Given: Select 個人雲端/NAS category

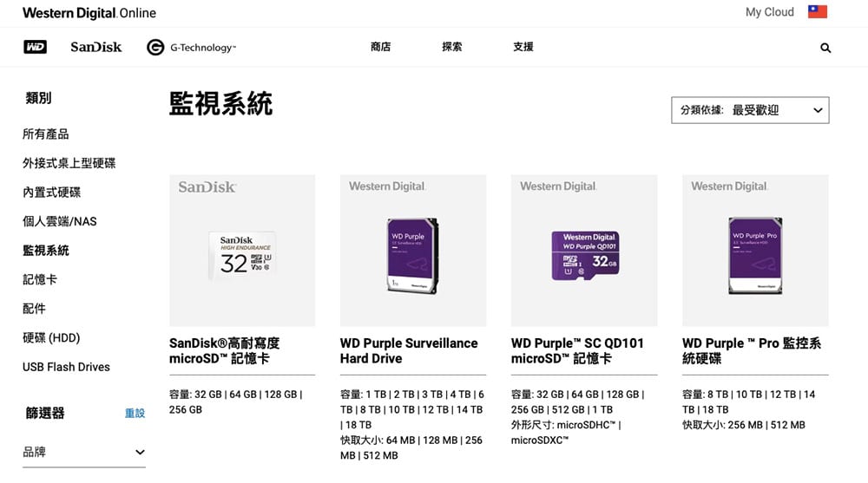Looking at the screenshot, I should click(60, 221).
